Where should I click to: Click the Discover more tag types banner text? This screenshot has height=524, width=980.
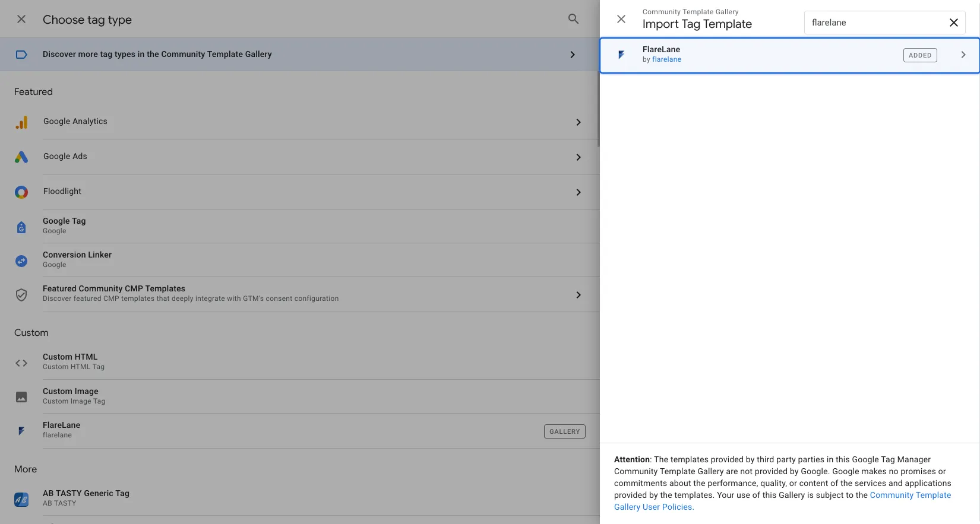[157, 54]
